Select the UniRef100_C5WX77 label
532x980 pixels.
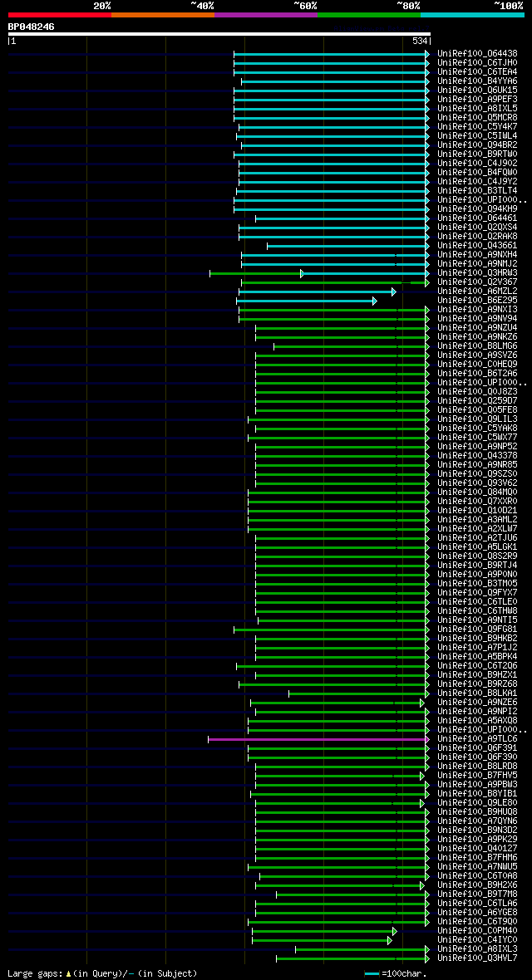coord(477,438)
